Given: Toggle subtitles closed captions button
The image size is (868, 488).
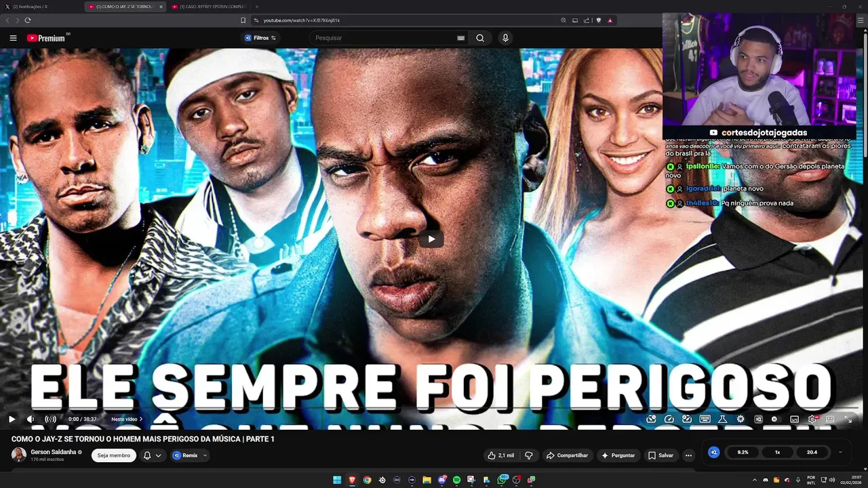Looking at the screenshot, I should click(794, 419).
